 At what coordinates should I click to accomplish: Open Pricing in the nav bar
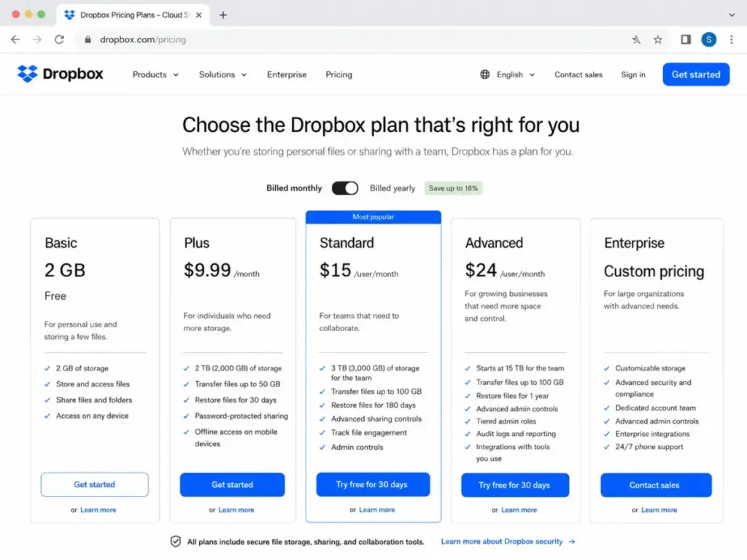[x=338, y=74]
